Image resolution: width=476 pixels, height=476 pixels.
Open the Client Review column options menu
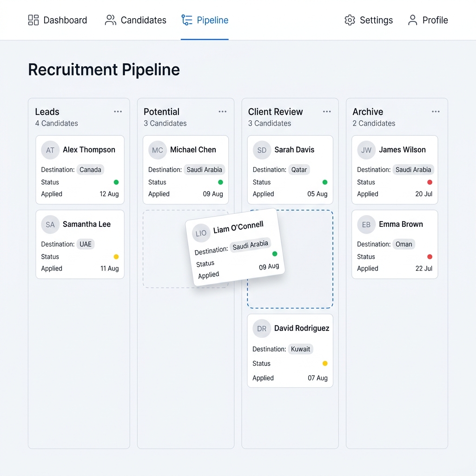click(x=327, y=112)
